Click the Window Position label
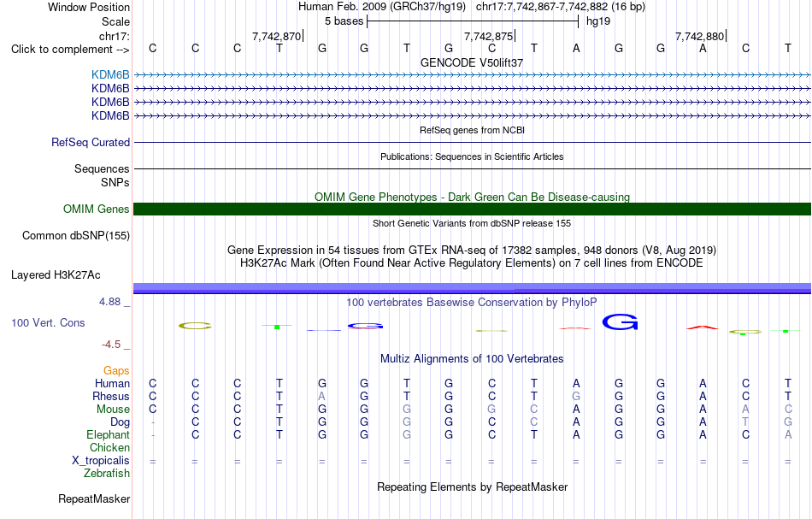The height and width of the screenshot is (519, 812). 89,7
